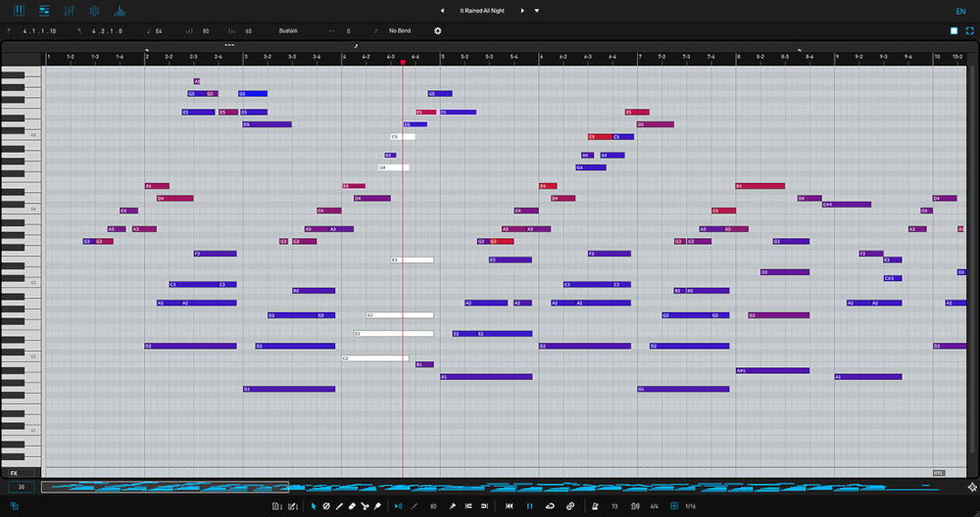Viewport: 980px width, 517px height.
Task: Select the scissors cut tool
Action: (x=365, y=506)
